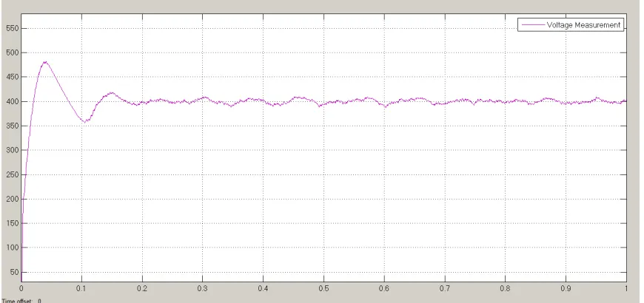644x303 pixels.
Task: Click the 0.3 x-axis tick label
Action: [x=203, y=289]
